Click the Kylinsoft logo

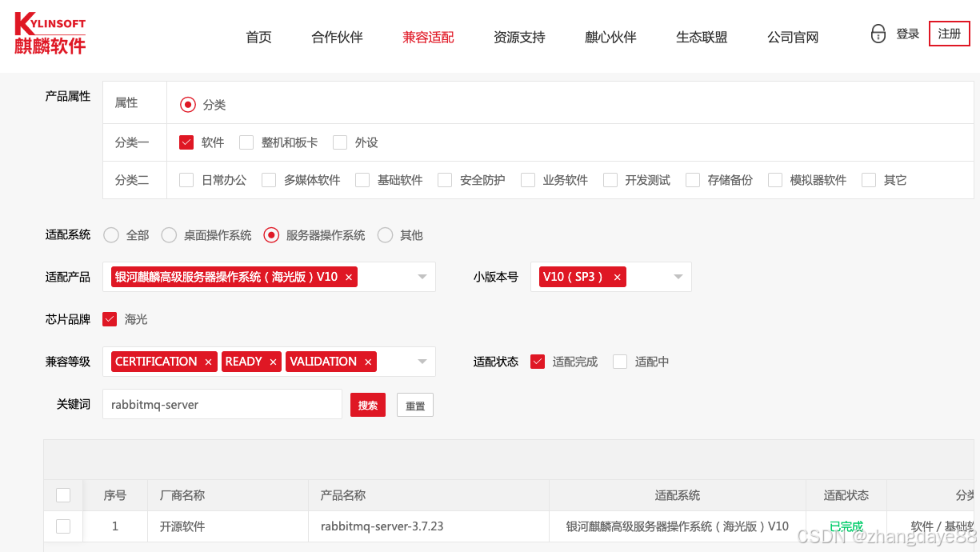(50, 34)
